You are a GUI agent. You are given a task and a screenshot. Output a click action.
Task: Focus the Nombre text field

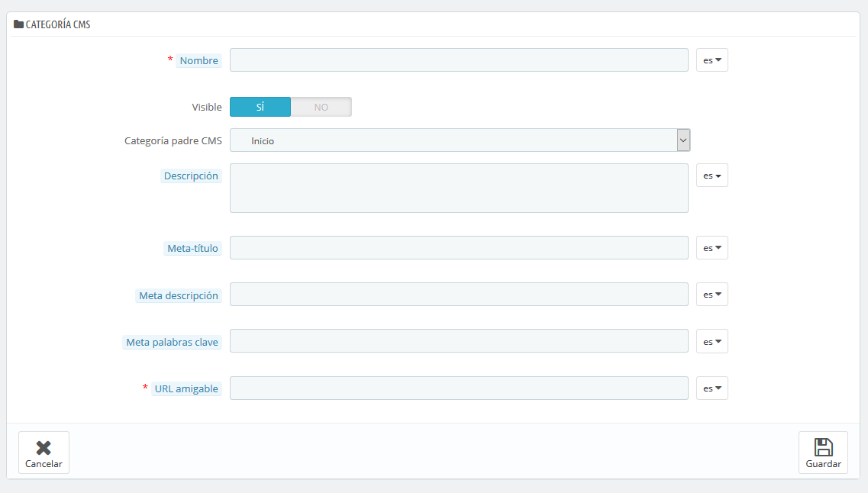coord(459,60)
